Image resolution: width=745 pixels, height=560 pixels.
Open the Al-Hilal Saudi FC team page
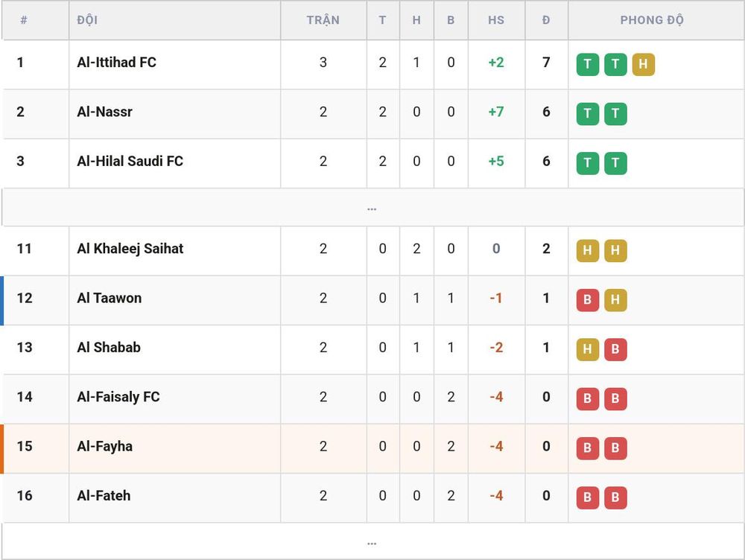[x=130, y=161]
